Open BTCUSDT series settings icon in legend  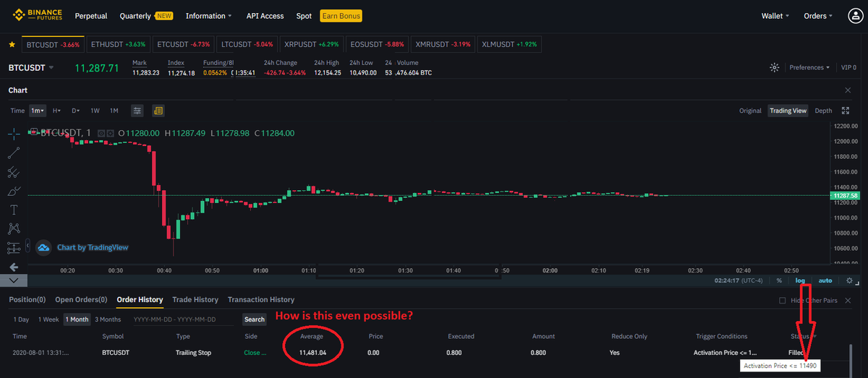point(111,133)
